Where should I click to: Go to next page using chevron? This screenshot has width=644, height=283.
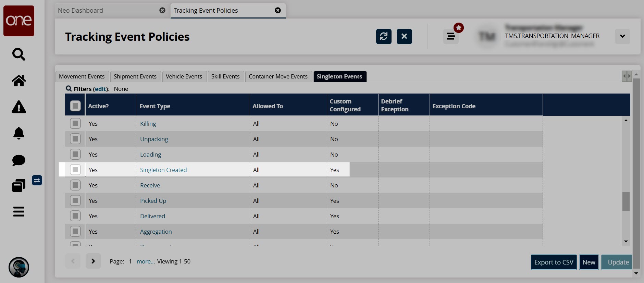(93, 261)
